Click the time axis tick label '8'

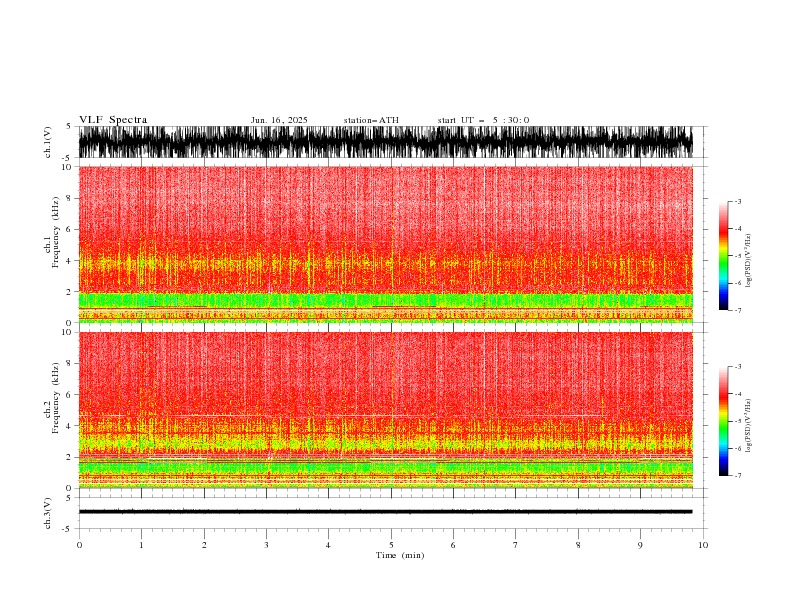pos(578,545)
